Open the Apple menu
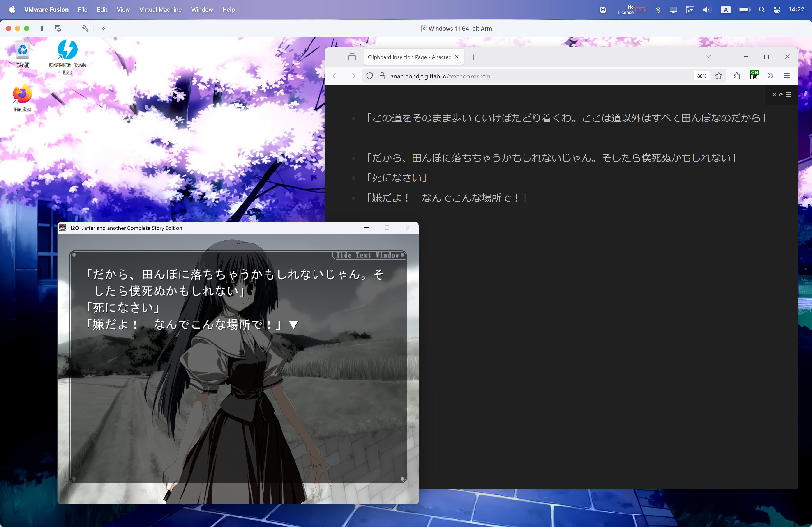The image size is (812, 527). (12, 9)
